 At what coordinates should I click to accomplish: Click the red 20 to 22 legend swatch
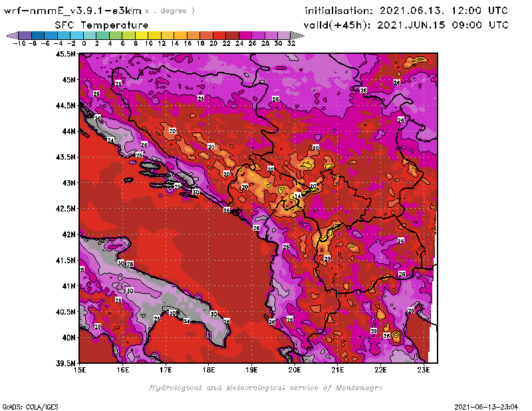(x=219, y=35)
